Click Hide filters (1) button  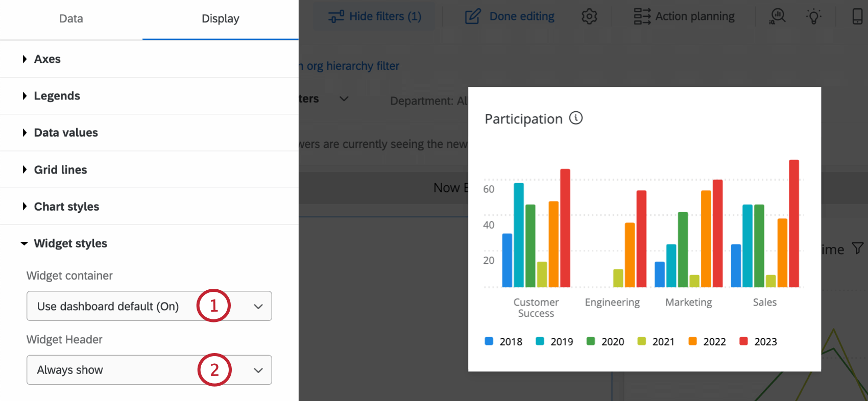[375, 16]
